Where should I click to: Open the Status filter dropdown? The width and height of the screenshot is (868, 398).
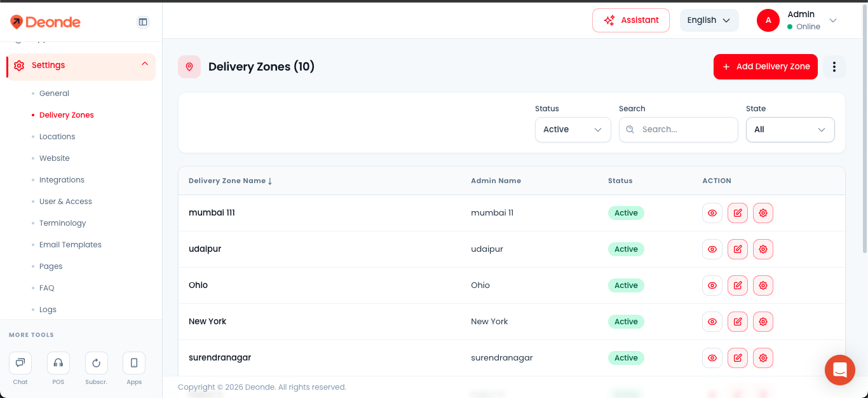(x=573, y=130)
